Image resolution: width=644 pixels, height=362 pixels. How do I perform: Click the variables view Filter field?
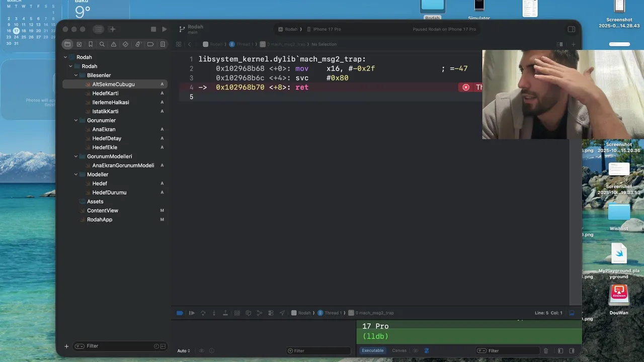[x=318, y=351]
